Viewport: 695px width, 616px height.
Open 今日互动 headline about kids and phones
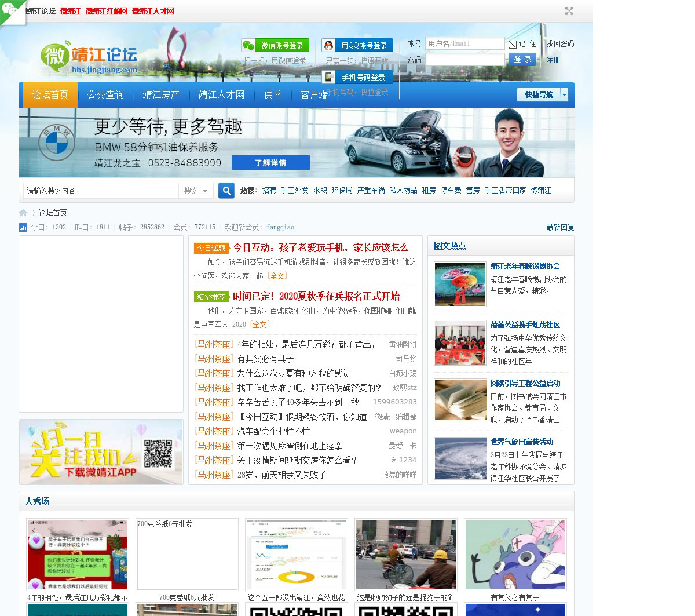point(320,247)
